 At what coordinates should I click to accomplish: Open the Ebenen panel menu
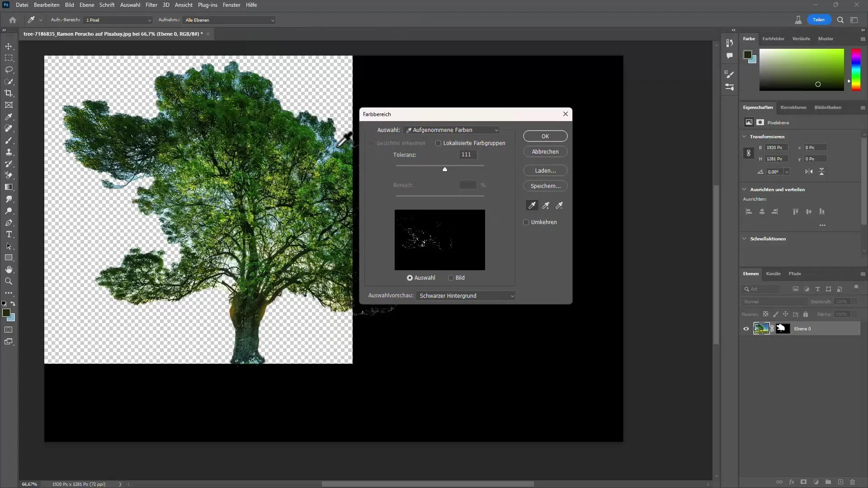(863, 274)
